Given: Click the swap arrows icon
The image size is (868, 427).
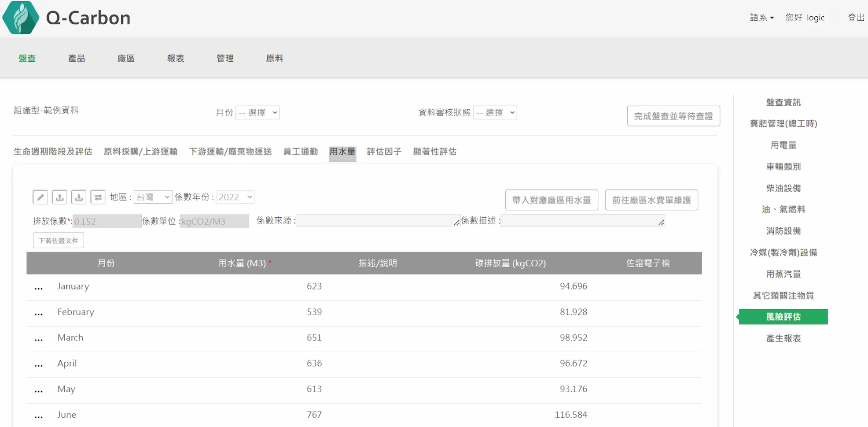Looking at the screenshot, I should (98, 197).
